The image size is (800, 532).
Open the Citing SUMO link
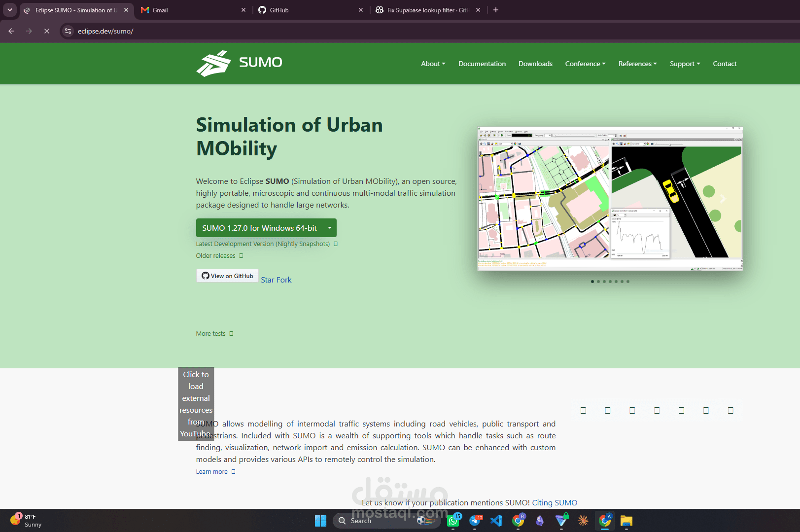[555, 502]
